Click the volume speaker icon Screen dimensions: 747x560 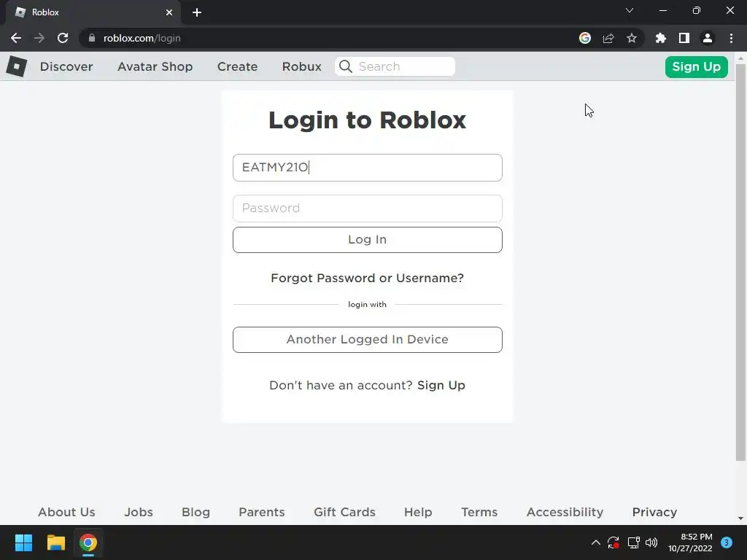click(651, 542)
